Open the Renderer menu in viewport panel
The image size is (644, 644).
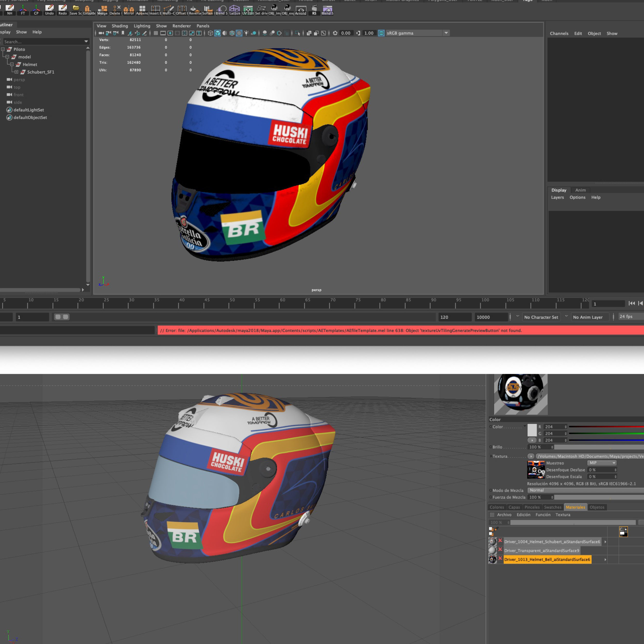[x=181, y=26]
